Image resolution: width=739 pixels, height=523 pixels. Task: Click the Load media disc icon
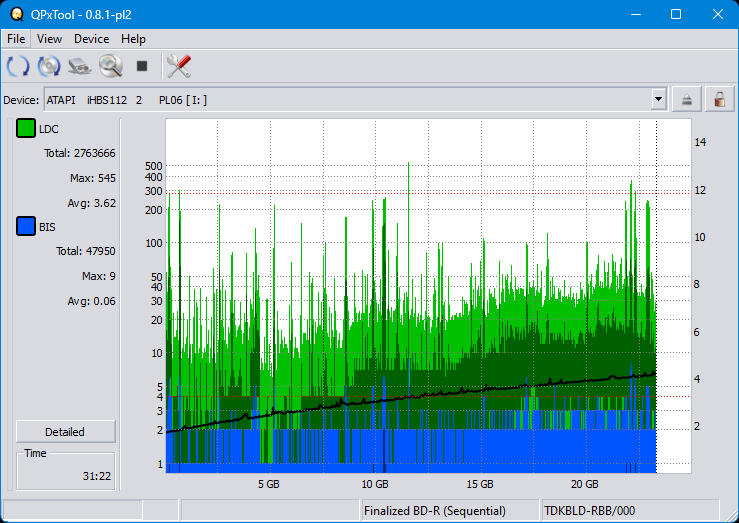[x=49, y=65]
